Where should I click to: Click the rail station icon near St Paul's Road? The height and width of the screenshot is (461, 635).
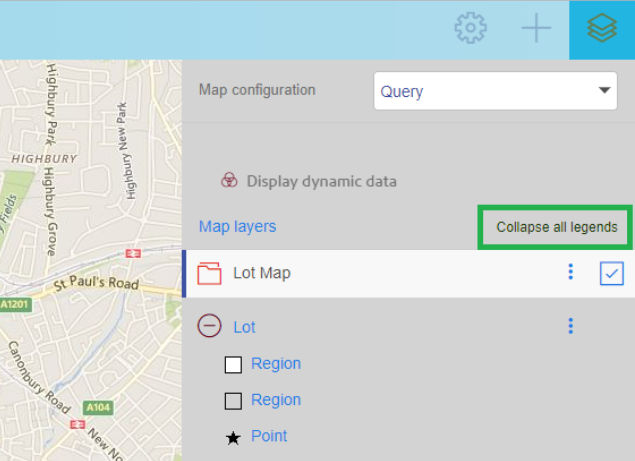[133, 254]
